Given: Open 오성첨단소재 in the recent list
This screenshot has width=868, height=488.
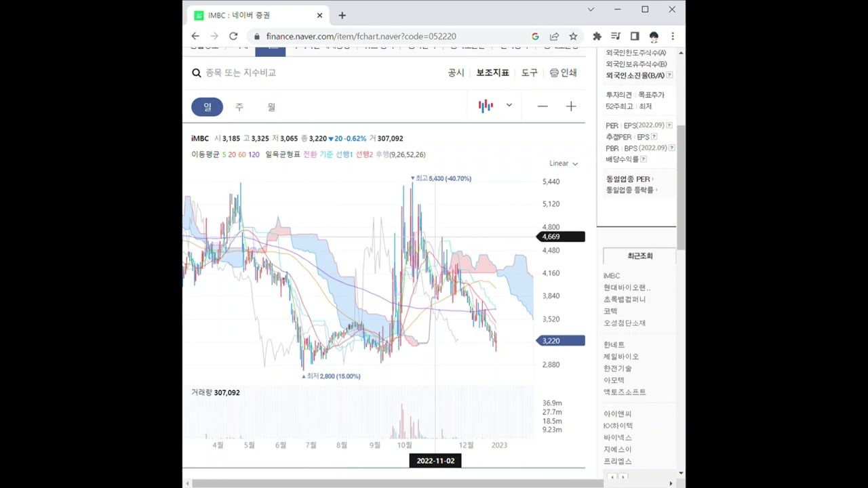Looking at the screenshot, I should tap(625, 323).
